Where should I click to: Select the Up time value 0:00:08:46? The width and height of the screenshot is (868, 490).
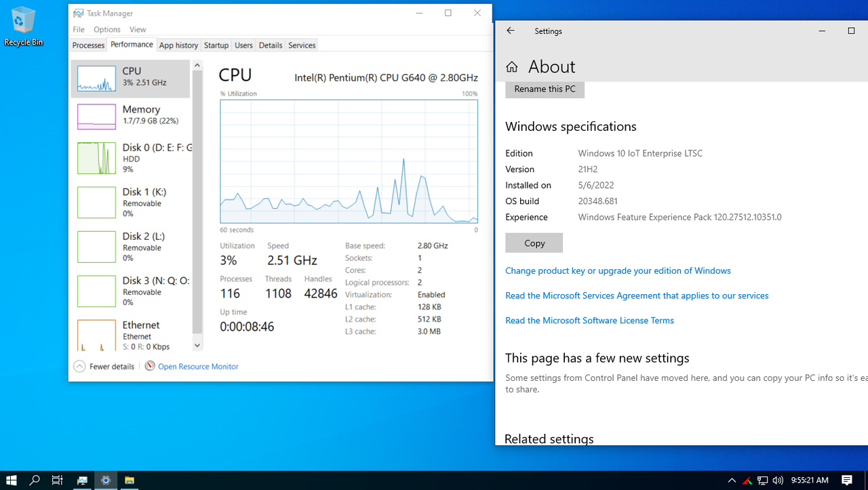tap(247, 327)
